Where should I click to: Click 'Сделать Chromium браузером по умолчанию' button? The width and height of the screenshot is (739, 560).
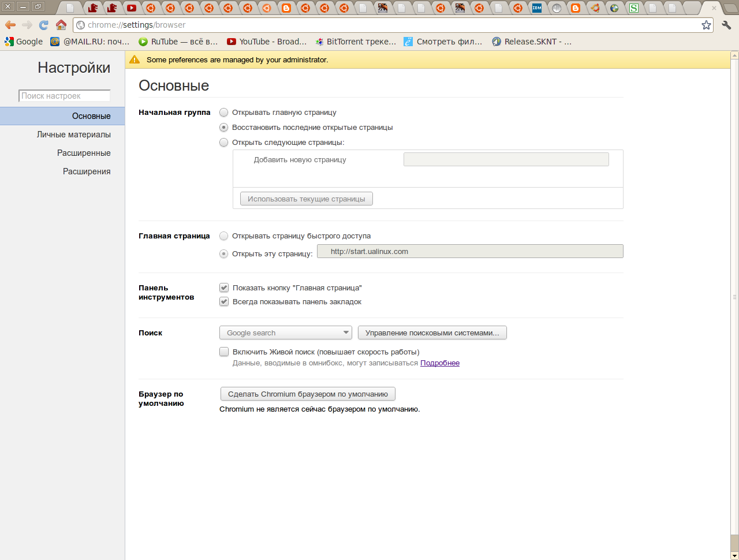click(308, 394)
